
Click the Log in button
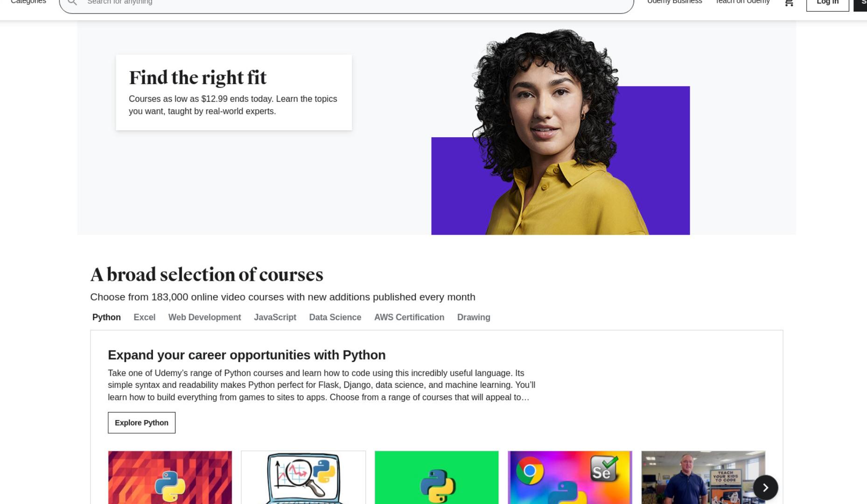point(827,2)
